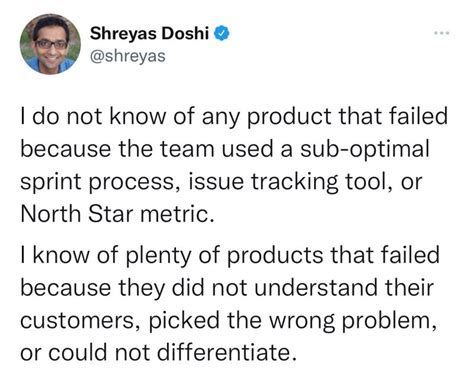Click the words 'picked the' in tweet
Viewport: 474px width, 380px height.
click(x=206, y=320)
